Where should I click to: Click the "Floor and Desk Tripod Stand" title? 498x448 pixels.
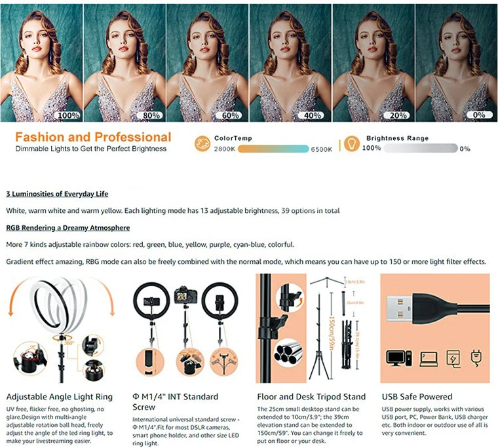coord(311,396)
